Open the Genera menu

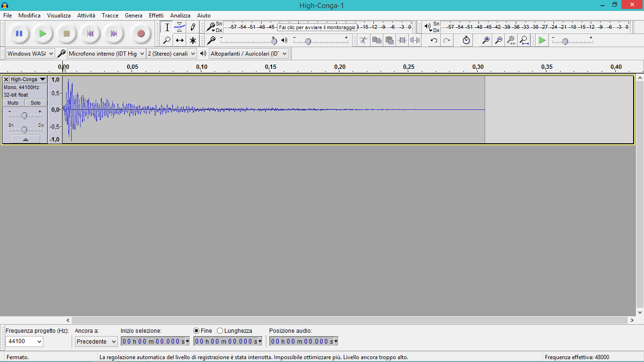(x=134, y=16)
